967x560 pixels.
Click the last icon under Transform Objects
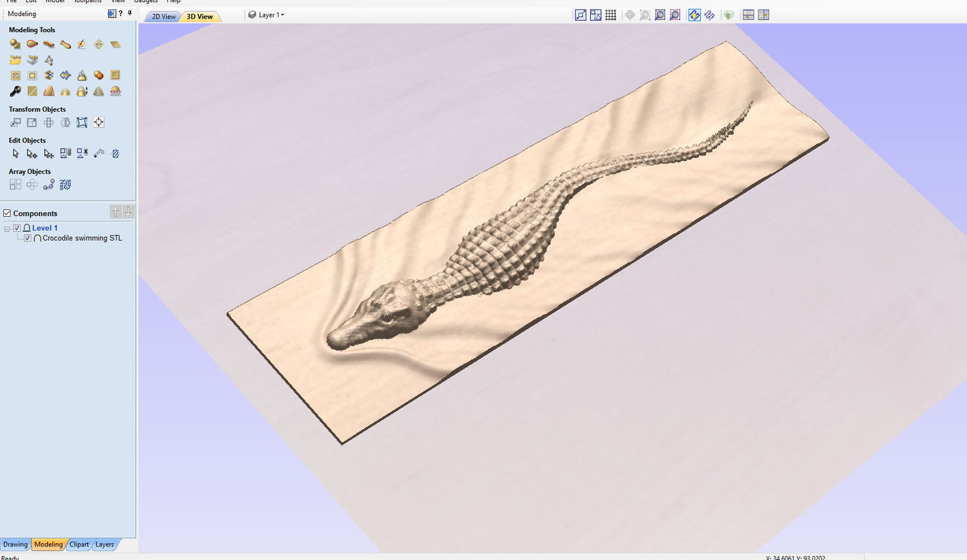(x=98, y=122)
